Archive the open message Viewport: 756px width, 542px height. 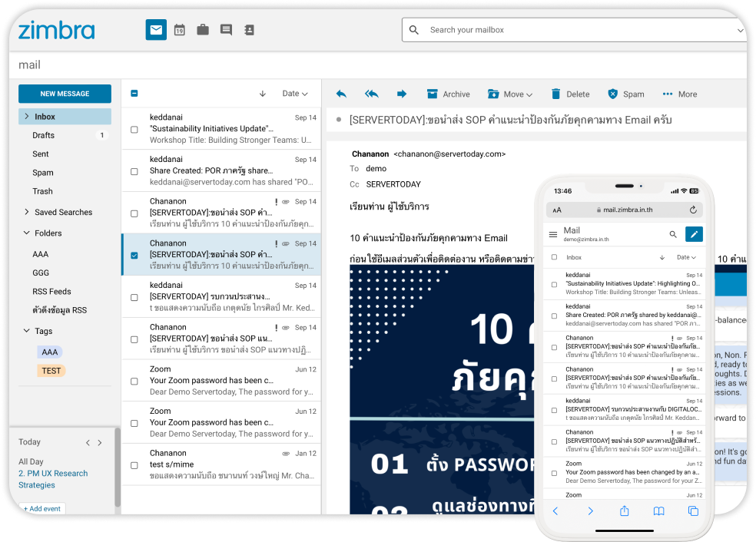[449, 94]
